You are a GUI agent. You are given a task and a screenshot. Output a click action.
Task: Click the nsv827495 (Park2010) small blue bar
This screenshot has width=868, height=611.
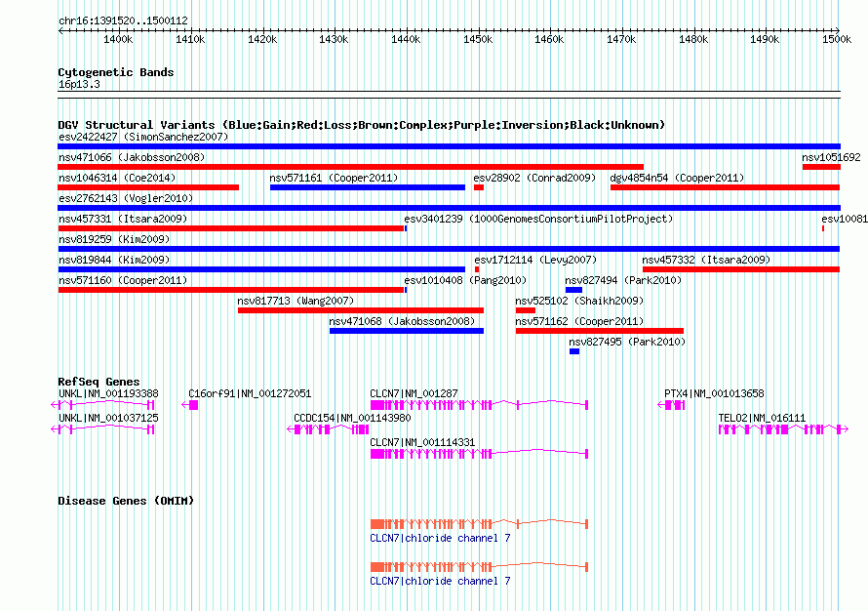[x=574, y=351]
